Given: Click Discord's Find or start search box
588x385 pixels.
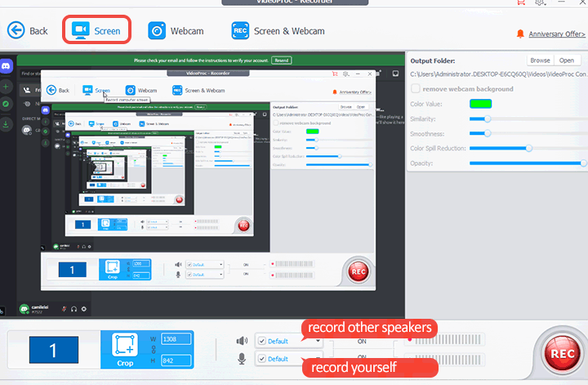Looking at the screenshot, I should [x=30, y=74].
